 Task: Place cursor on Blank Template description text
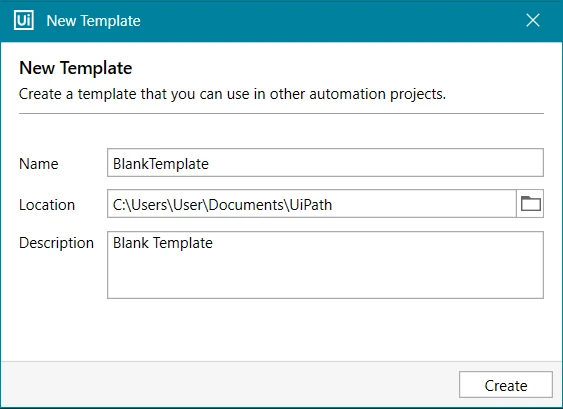[163, 243]
